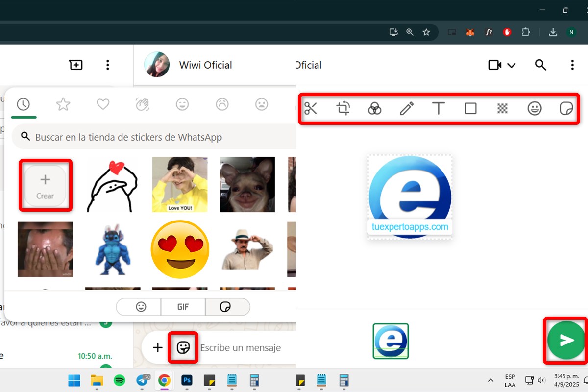Click the sticker preview thumbnail below editor
Image resolution: width=588 pixels, height=392 pixels.
point(391,341)
